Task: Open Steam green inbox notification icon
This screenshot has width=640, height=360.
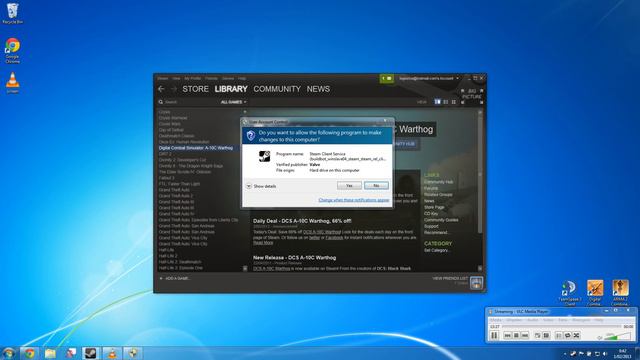Action: [387, 78]
